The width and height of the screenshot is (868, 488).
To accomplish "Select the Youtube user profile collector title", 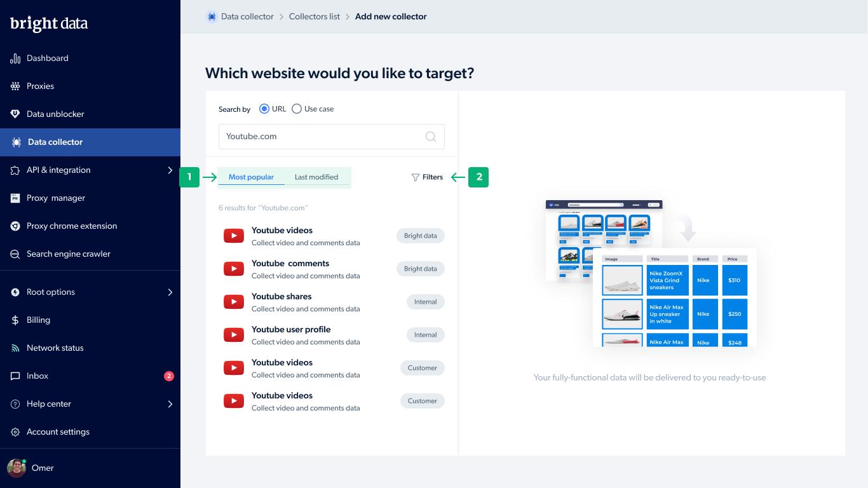I will coord(291,329).
